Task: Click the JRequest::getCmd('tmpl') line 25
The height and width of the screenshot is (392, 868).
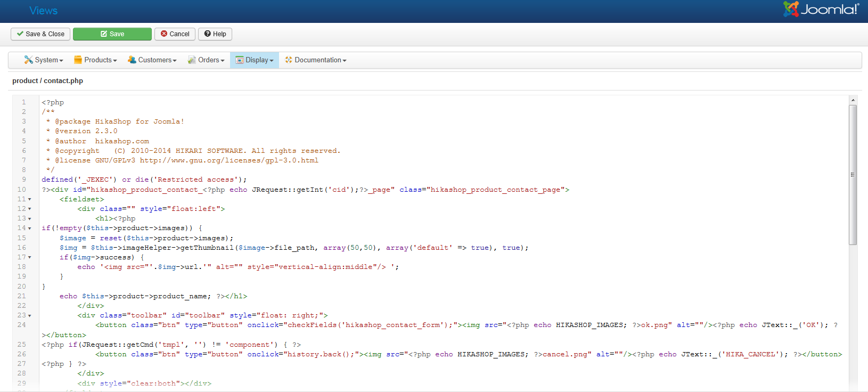Action: click(x=171, y=345)
